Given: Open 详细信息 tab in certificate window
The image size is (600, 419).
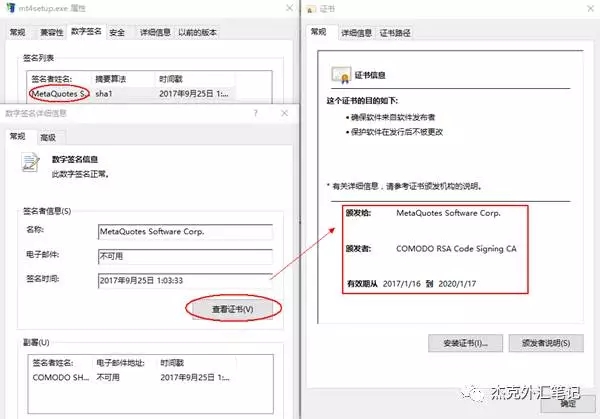Looking at the screenshot, I should pos(357,33).
